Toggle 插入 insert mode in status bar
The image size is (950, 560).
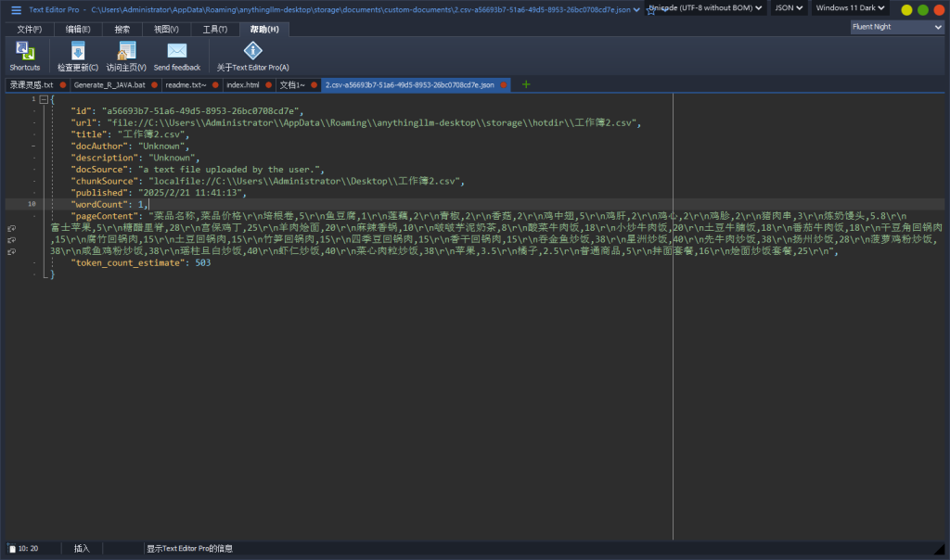click(x=82, y=548)
